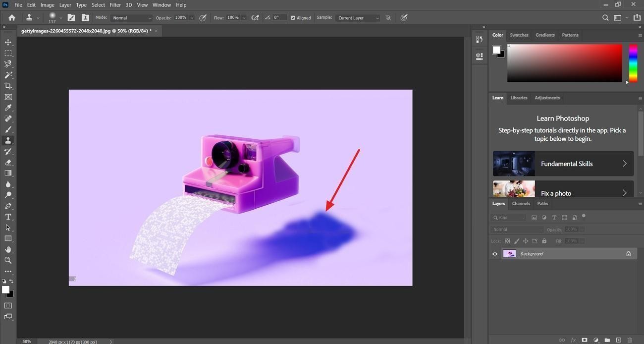Select the Pen tool
The width and height of the screenshot is (644, 344).
click(x=8, y=206)
